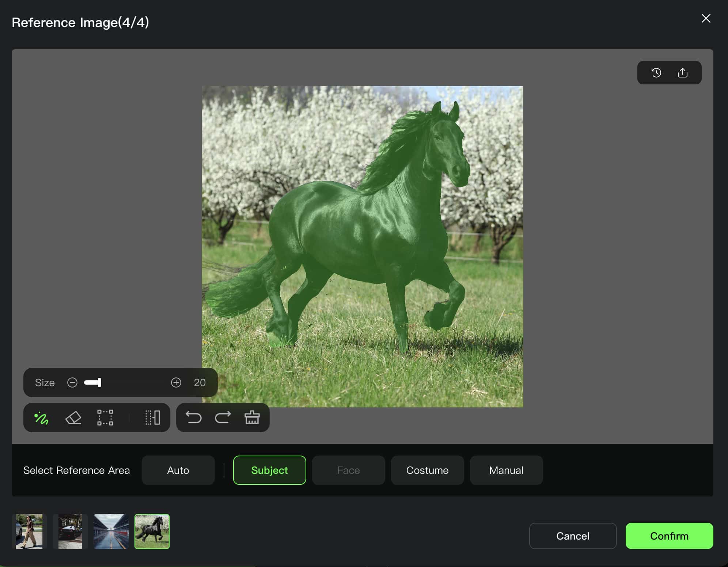Viewport: 728px width, 567px height.
Task: Confirm the reference image selection
Action: tap(669, 536)
